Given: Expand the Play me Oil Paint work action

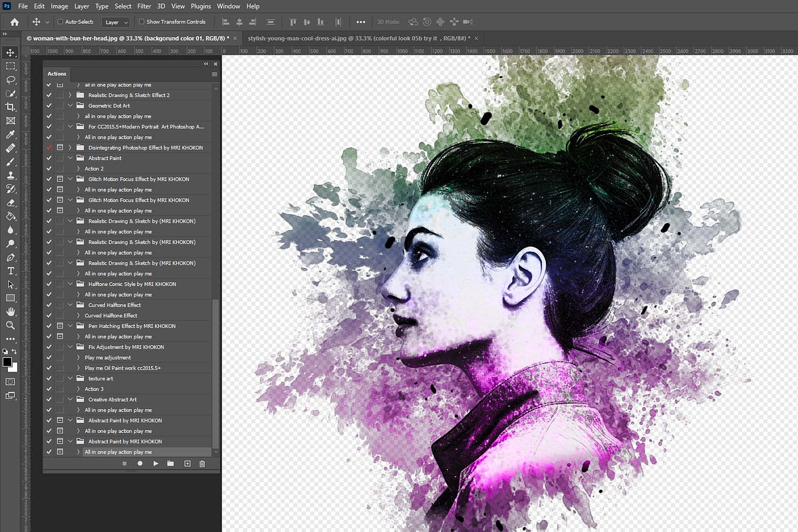Looking at the screenshot, I should pos(78,368).
